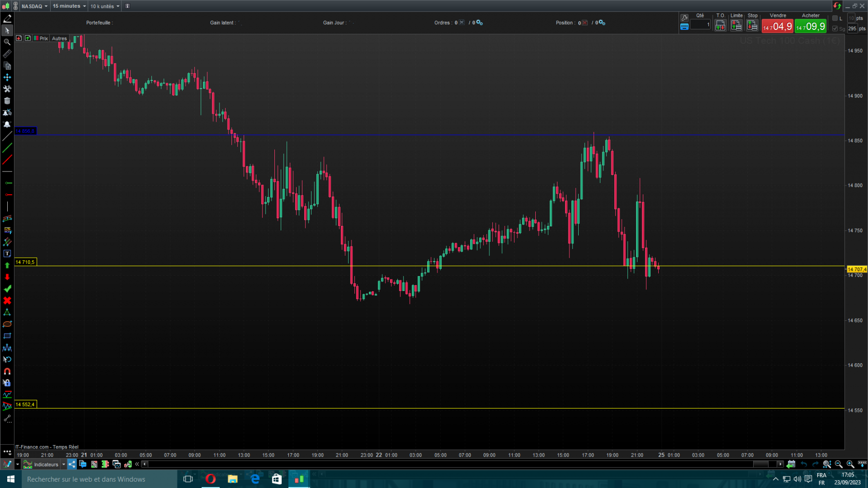Select the rectangle shape tool
Viewport: 868px width, 488px height.
point(7,336)
